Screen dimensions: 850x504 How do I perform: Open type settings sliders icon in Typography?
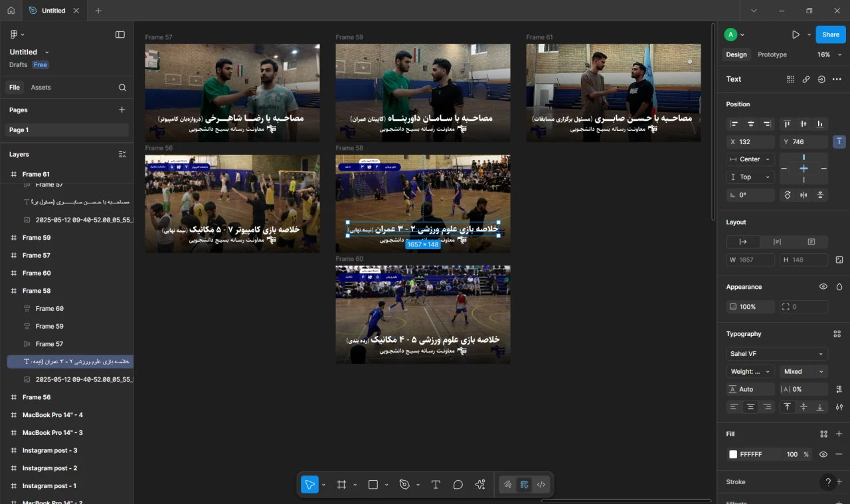tap(839, 407)
